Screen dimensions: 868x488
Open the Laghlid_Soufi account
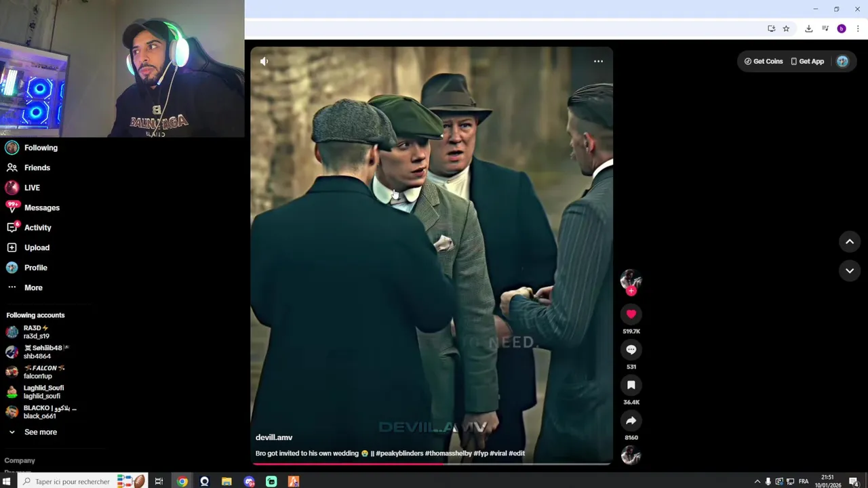(35, 392)
